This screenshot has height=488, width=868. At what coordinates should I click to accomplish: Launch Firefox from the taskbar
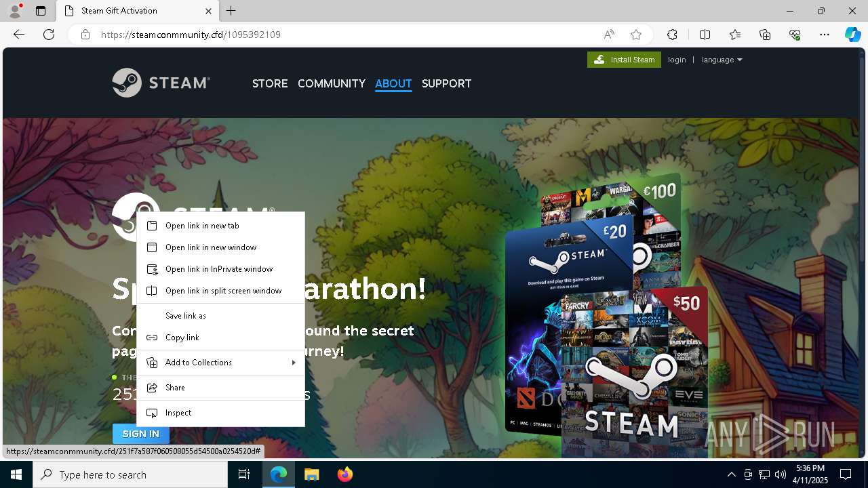tap(344, 474)
